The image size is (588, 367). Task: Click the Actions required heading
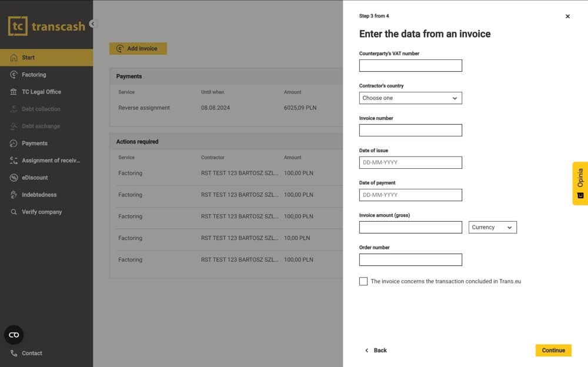[x=137, y=142]
